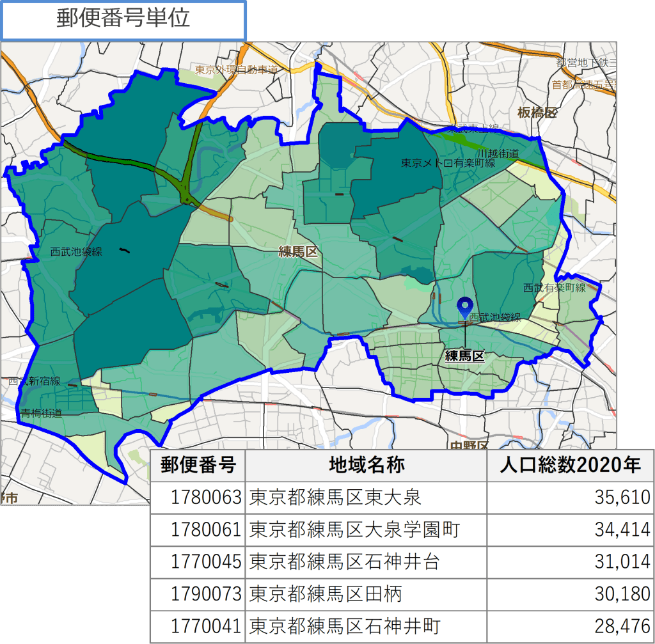
Task: Click postal code 1780063 cell
Action: tap(198, 498)
